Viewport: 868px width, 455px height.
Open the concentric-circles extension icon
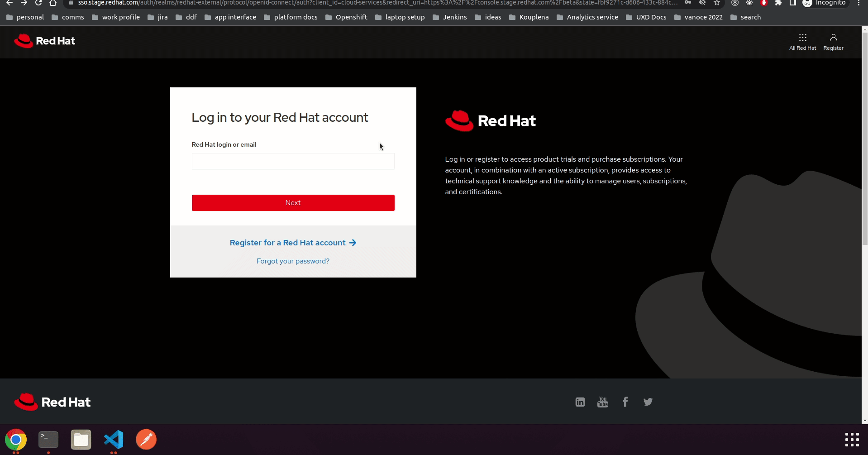(735, 3)
